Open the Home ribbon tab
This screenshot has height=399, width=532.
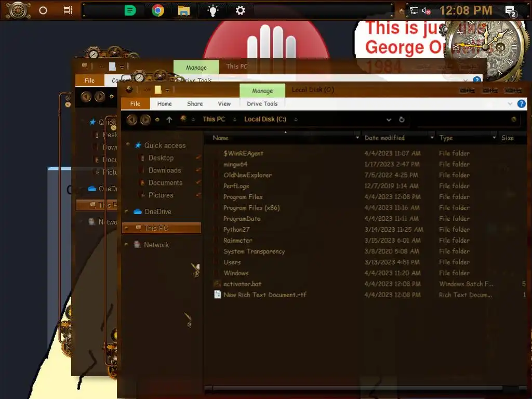165,104
